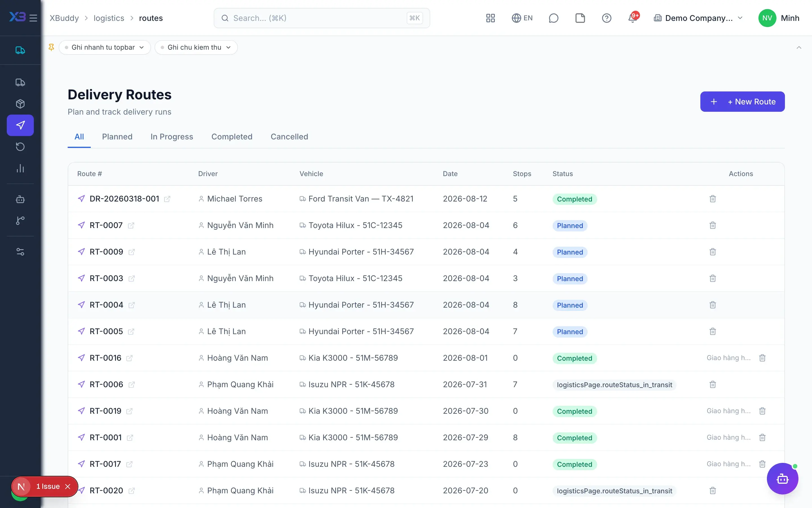Delete route RT-0006 using trash icon
Screen dimensions: 812x508
click(713, 384)
